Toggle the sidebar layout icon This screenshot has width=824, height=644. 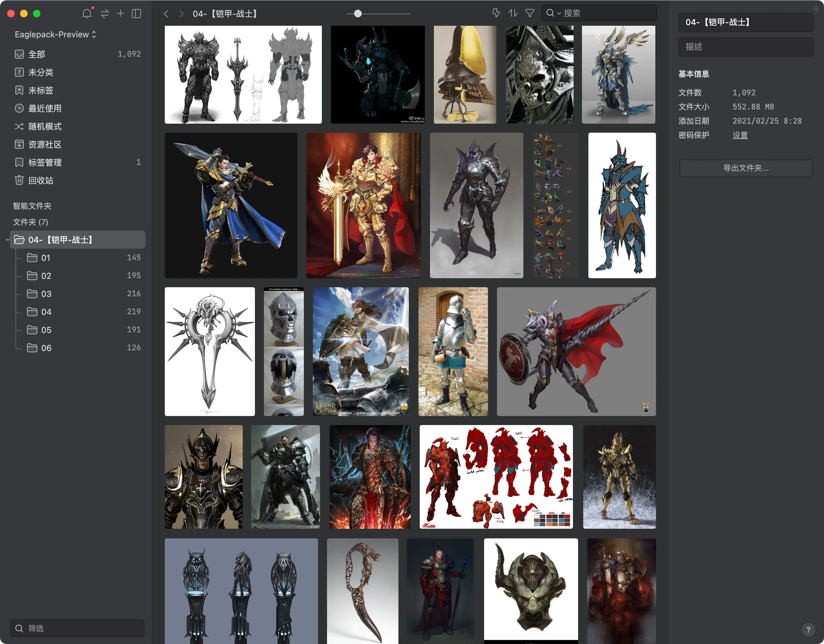coord(136,14)
